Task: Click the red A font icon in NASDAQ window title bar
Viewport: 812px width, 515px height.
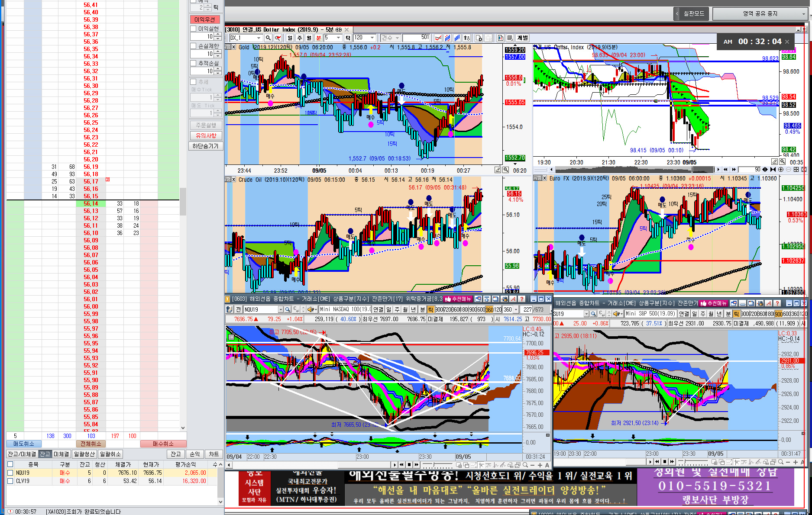Action: [513, 299]
